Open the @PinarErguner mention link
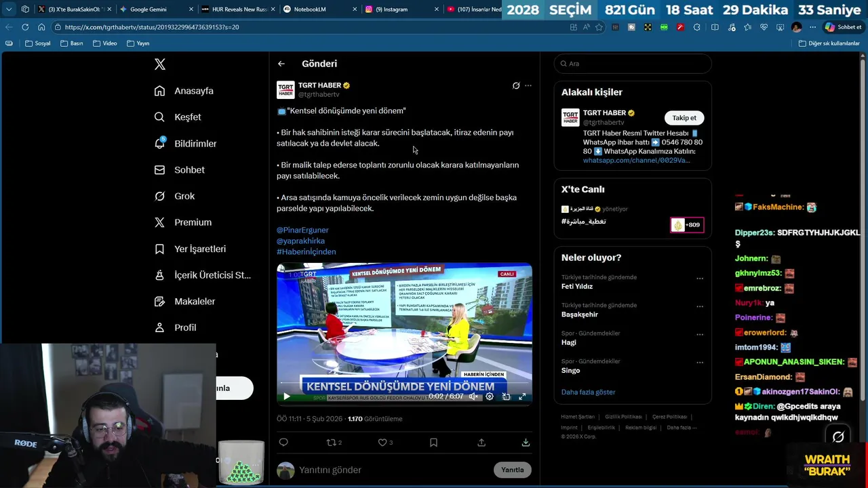 tap(302, 230)
